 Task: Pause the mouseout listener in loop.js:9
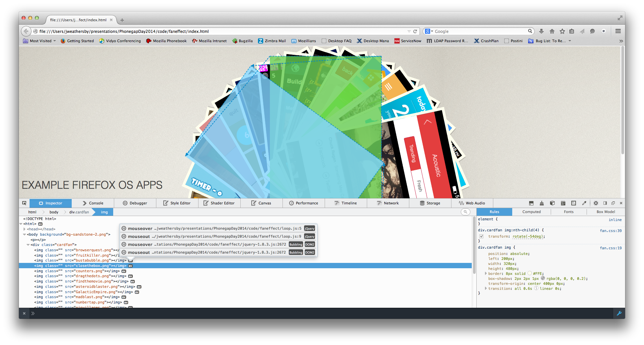click(x=124, y=236)
